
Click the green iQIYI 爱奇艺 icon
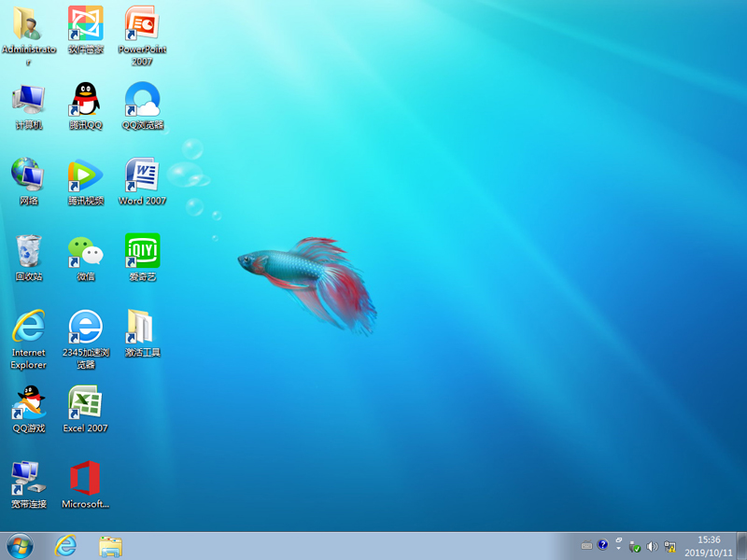(142, 251)
